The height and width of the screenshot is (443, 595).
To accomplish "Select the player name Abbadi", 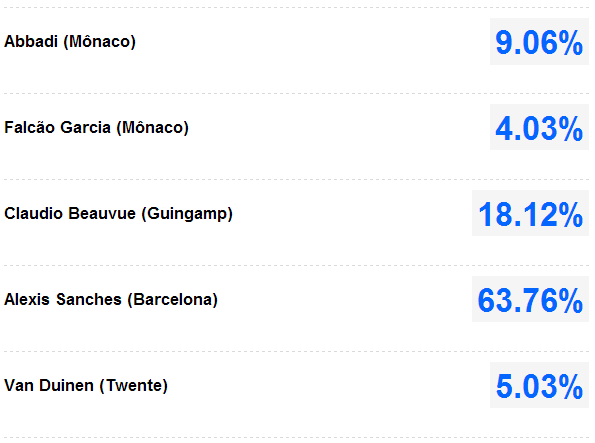I will [x=31, y=41].
